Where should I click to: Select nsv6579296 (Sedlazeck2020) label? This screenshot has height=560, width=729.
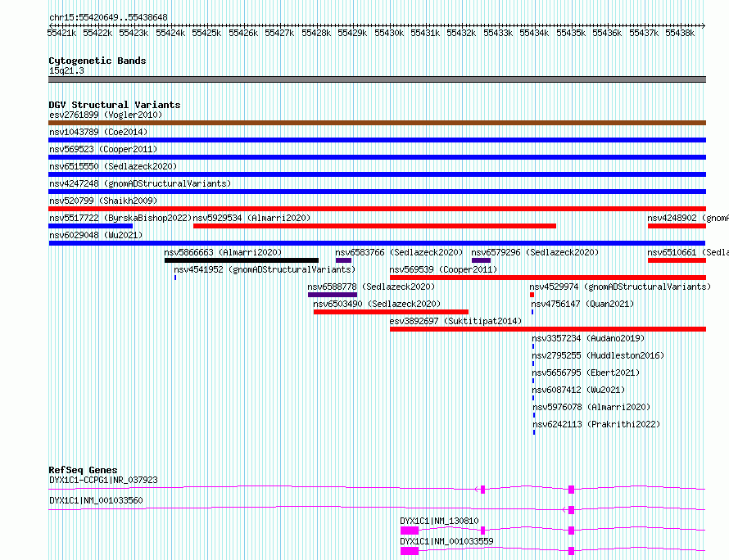pyautogui.click(x=535, y=252)
